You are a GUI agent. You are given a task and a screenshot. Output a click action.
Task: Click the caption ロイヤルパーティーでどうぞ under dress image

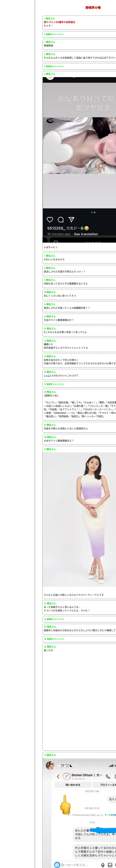74,595
